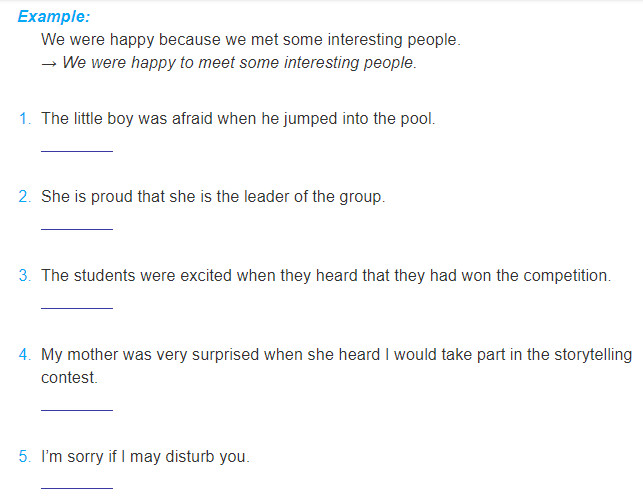Click the sentence about students winning competition
Image resolution: width=643 pixels, height=498 pixels.
[x=326, y=276]
